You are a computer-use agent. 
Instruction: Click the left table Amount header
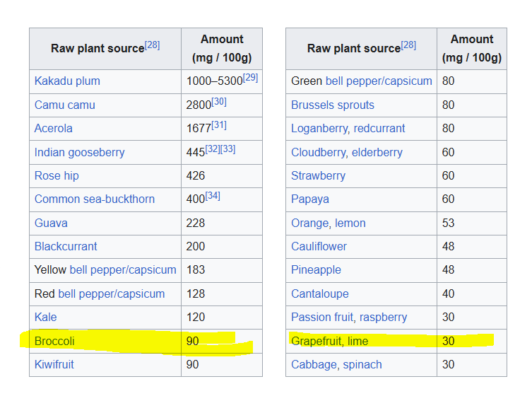[x=222, y=49]
